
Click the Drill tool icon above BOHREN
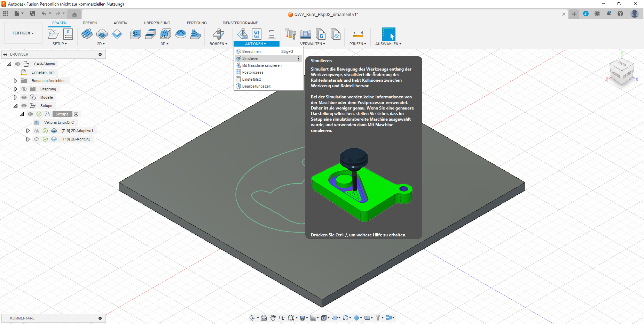pyautogui.click(x=218, y=34)
